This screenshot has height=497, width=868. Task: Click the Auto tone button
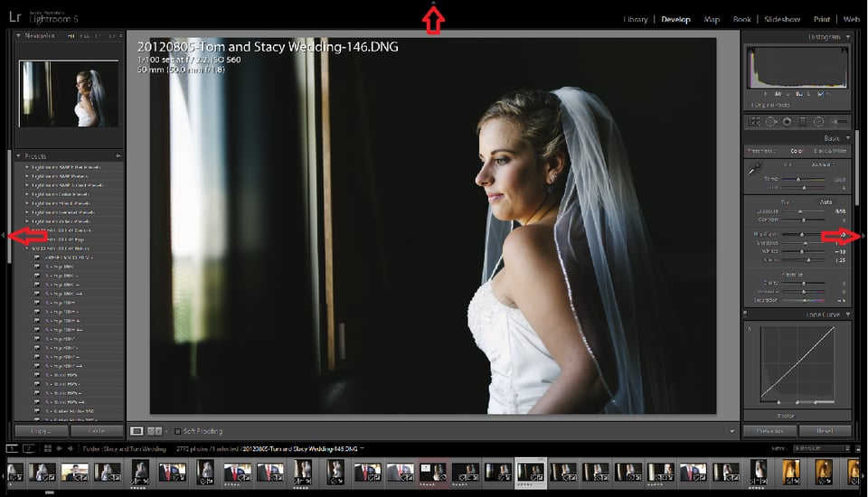[x=826, y=202]
